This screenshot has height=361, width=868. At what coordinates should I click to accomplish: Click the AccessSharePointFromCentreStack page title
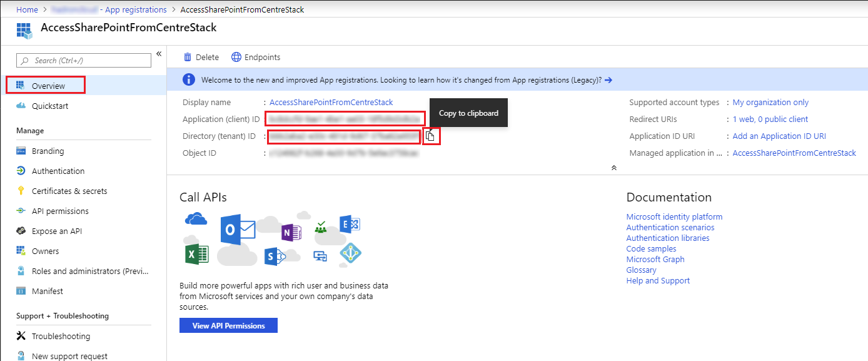(129, 28)
